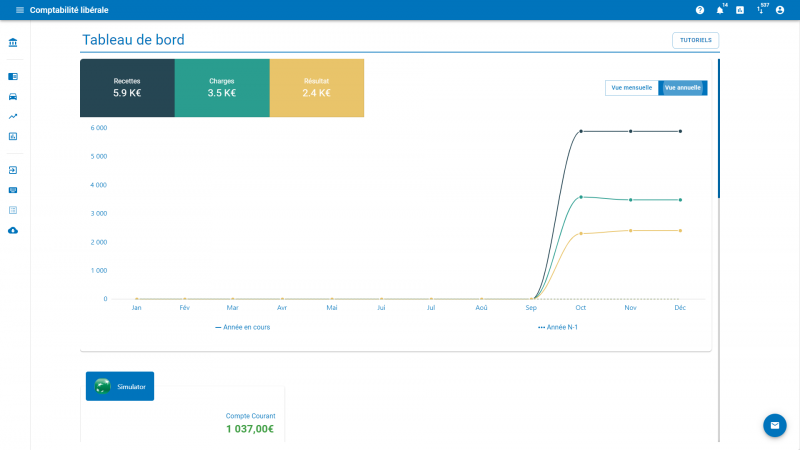Click the top bar chart report icon
This screenshot has width=800, height=450.
740,10
